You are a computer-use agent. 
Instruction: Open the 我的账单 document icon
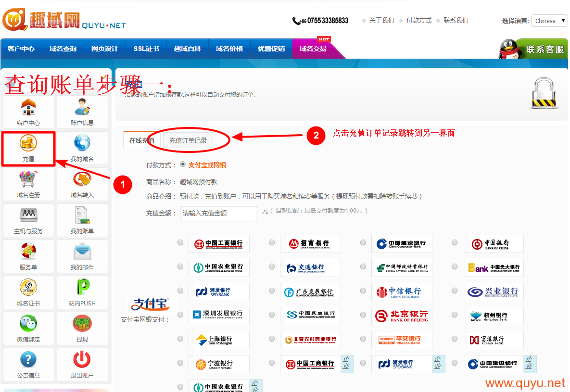point(82,215)
